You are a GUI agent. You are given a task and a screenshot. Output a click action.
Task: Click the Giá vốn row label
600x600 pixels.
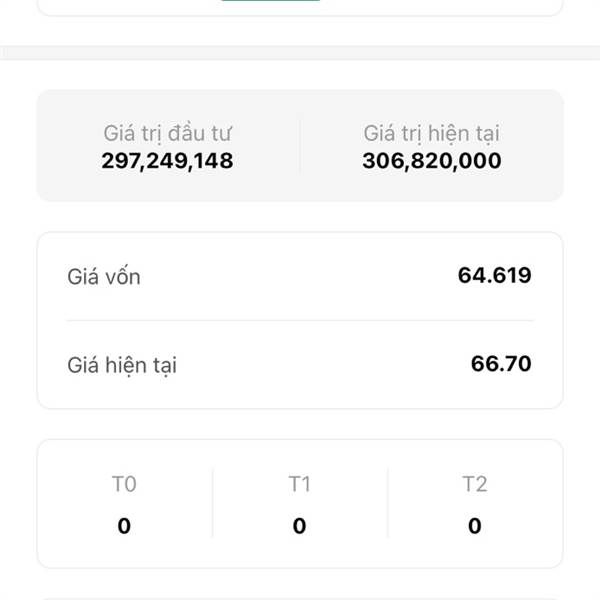104,277
